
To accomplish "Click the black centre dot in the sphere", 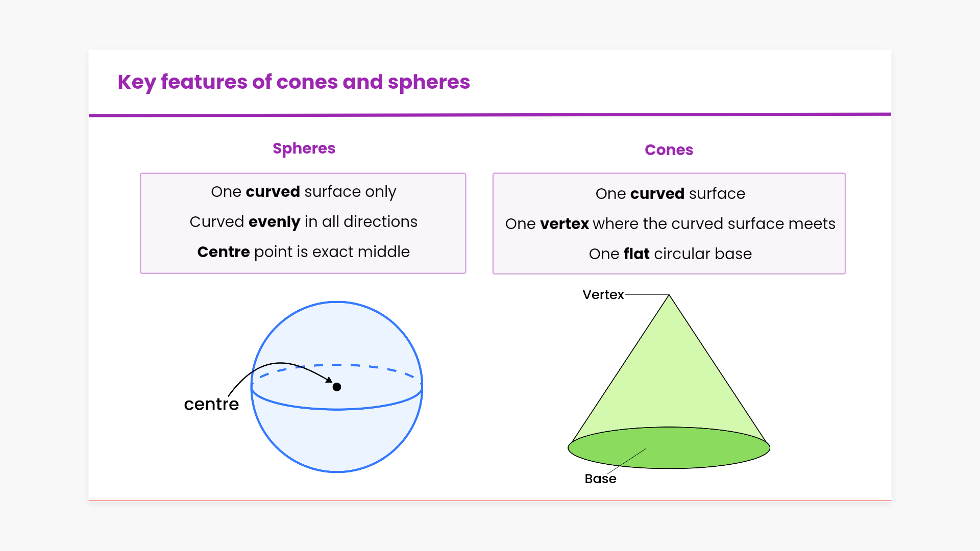I will click(x=337, y=387).
